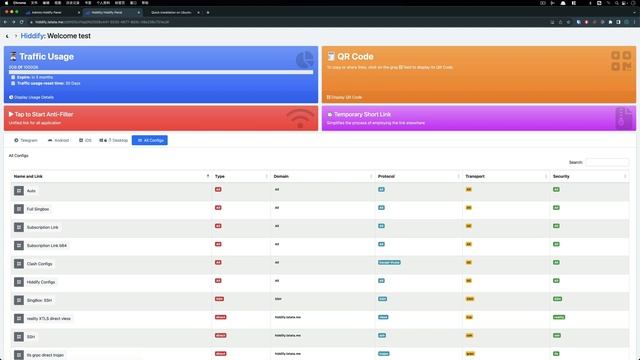Screen dimensions: 640x360
Task: Sort the table by the Domain column
Action: tap(322, 176)
